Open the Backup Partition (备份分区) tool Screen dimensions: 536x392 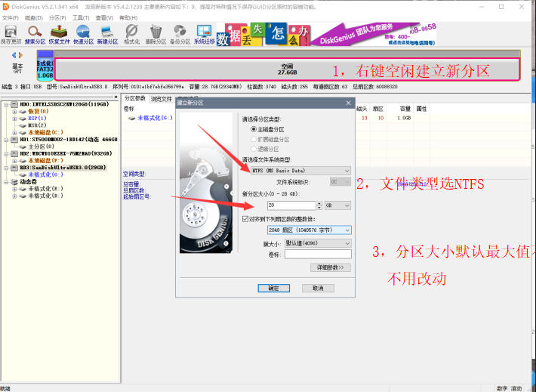pyautogui.click(x=180, y=35)
